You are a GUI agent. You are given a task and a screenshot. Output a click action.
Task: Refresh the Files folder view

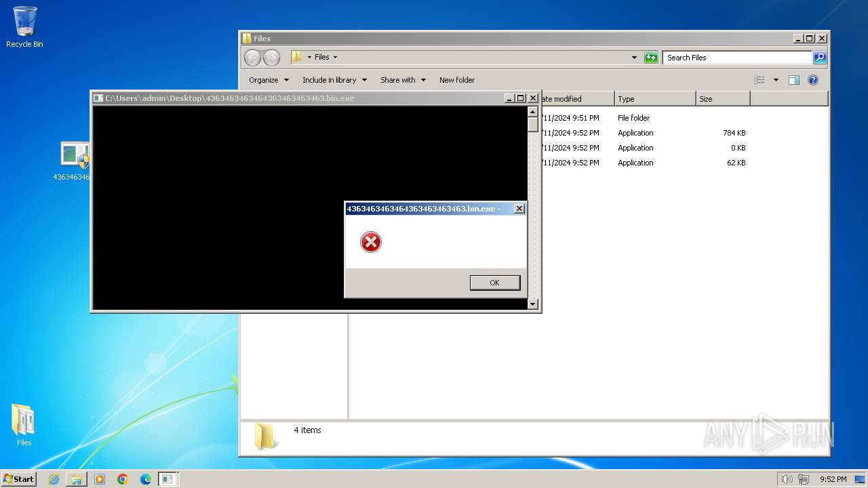tap(651, 58)
